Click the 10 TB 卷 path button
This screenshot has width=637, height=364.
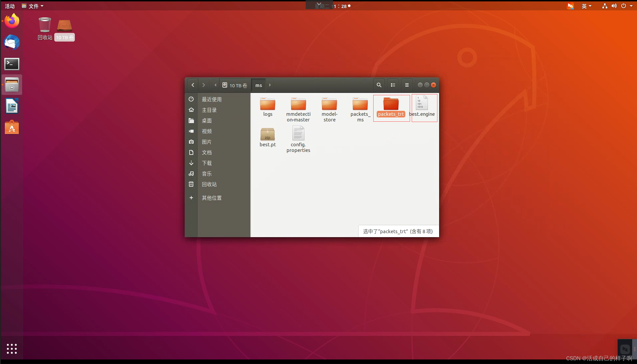coord(235,85)
